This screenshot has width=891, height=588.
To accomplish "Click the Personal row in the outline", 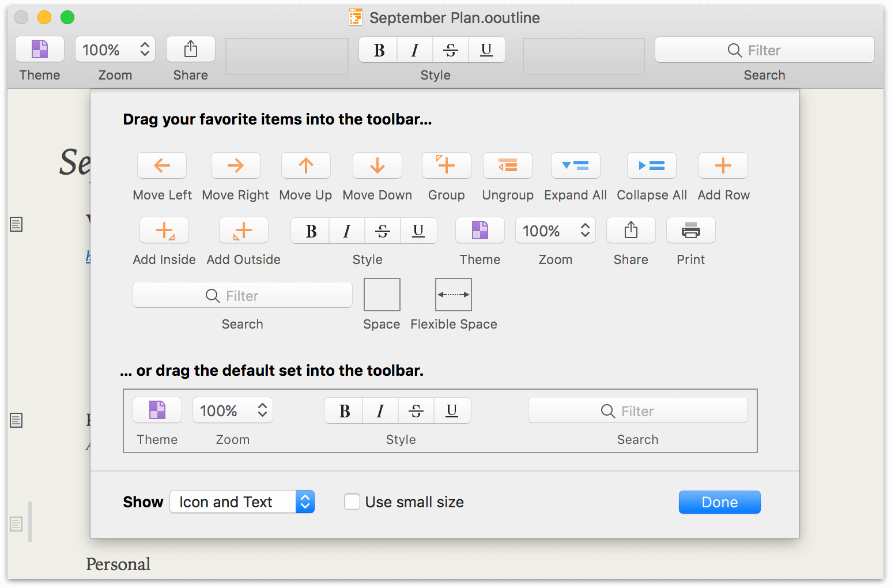I will tap(118, 564).
